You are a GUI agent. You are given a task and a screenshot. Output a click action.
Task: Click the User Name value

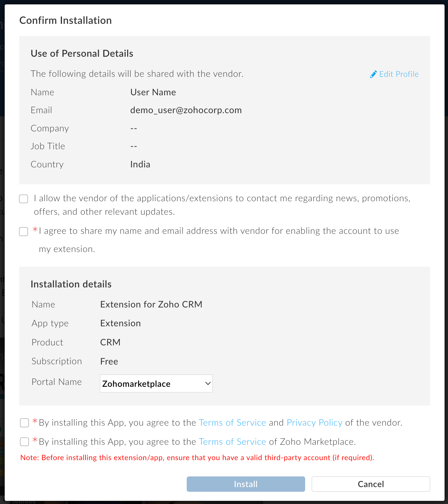tap(153, 92)
